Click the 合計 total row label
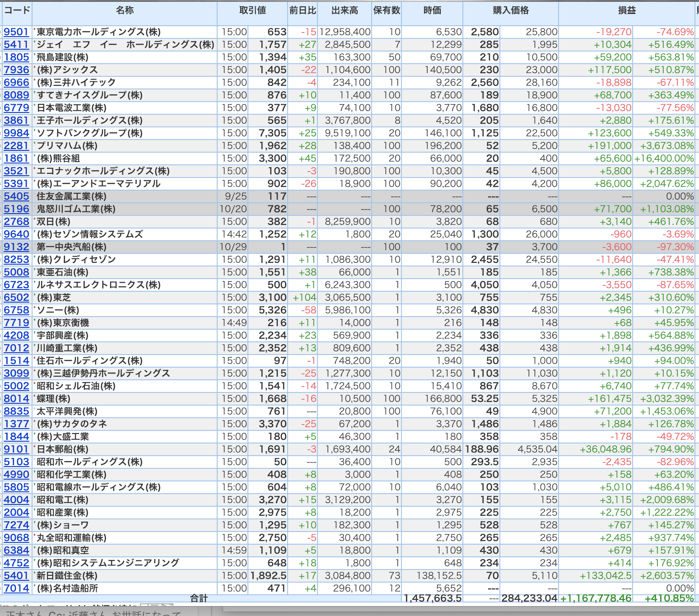The image size is (699, 616). pyautogui.click(x=199, y=598)
